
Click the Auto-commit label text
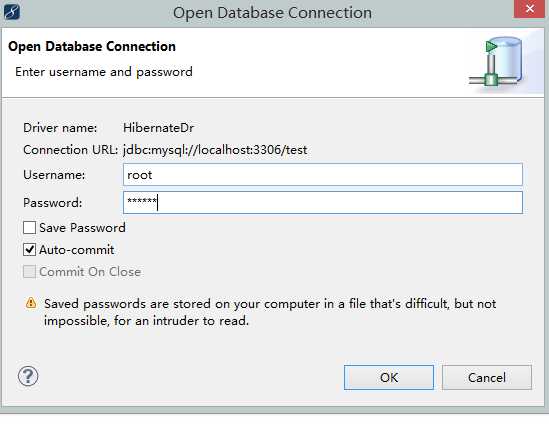(x=77, y=250)
